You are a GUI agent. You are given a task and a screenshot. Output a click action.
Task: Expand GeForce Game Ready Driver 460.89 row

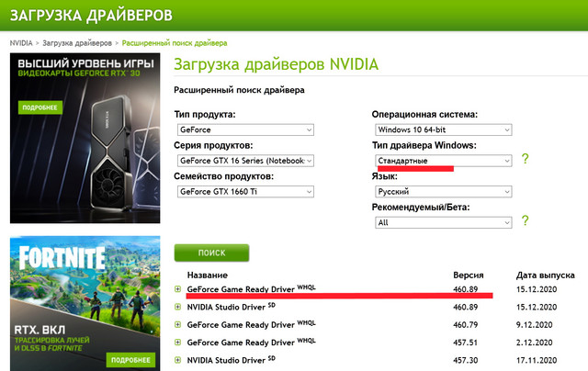[x=177, y=289]
